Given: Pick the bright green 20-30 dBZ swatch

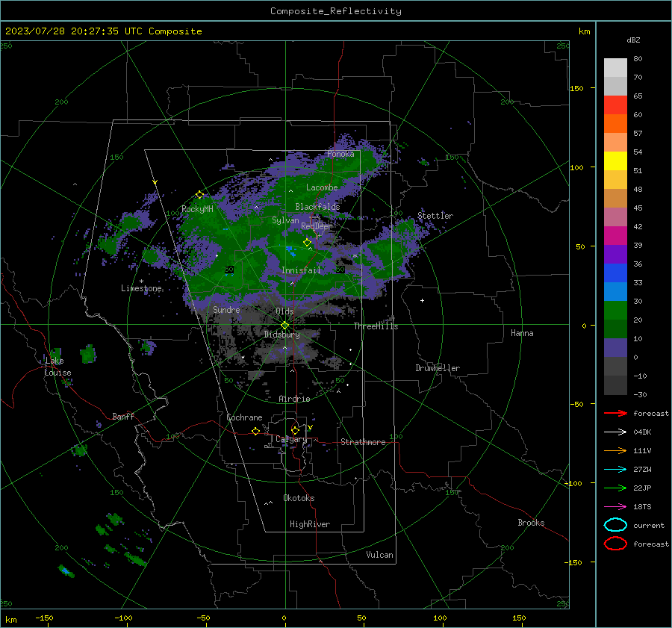Looking at the screenshot, I should [x=615, y=310].
